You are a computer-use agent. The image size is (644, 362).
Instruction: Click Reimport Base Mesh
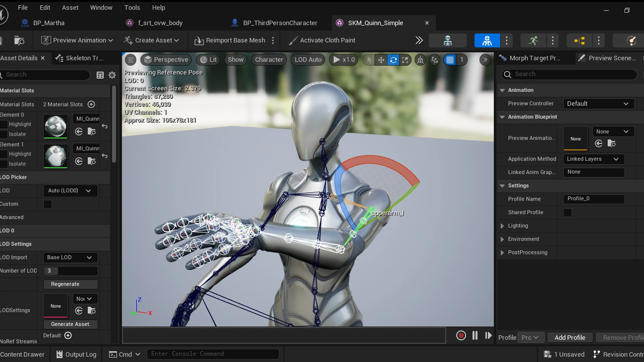pyautogui.click(x=230, y=40)
